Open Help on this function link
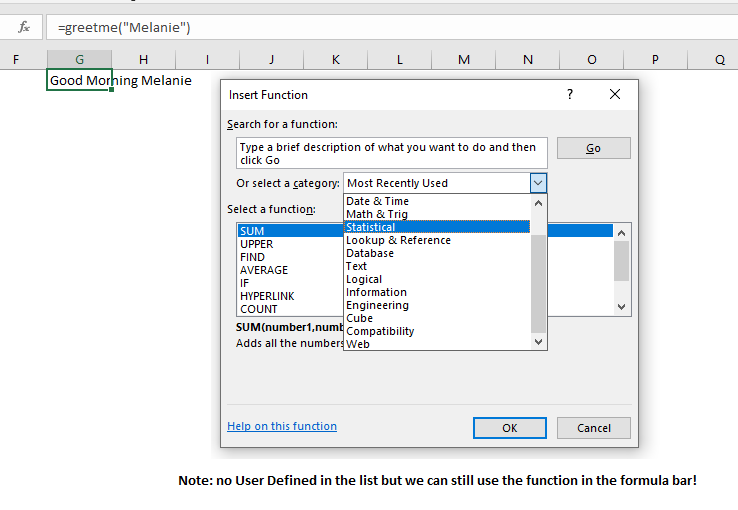Screen dimensions: 738x510 coord(282,426)
